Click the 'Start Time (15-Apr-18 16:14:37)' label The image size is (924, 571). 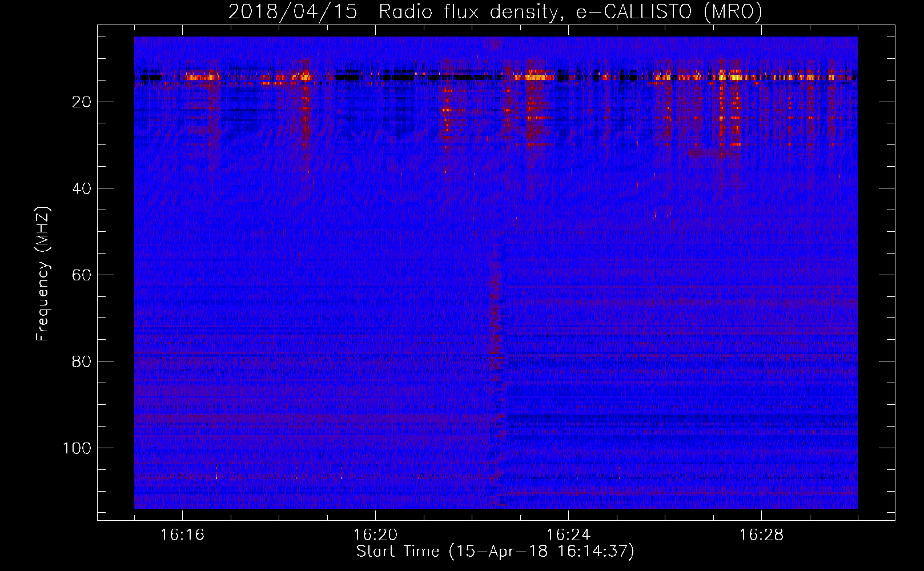(x=495, y=552)
